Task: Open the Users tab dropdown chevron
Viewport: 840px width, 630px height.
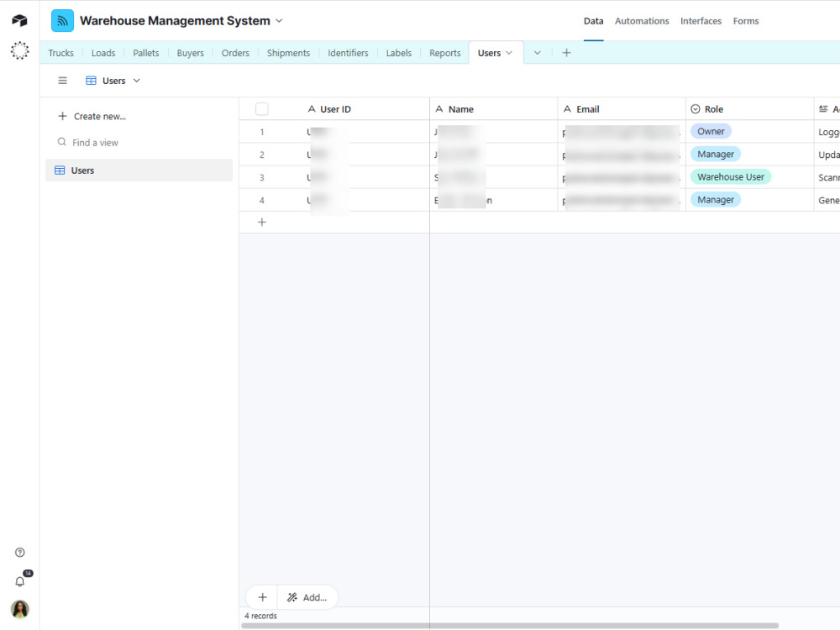Action: (509, 52)
